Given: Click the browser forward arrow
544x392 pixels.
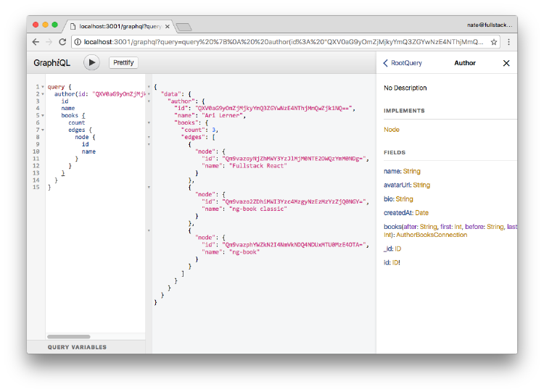Looking at the screenshot, I should pyautogui.click(x=49, y=42).
